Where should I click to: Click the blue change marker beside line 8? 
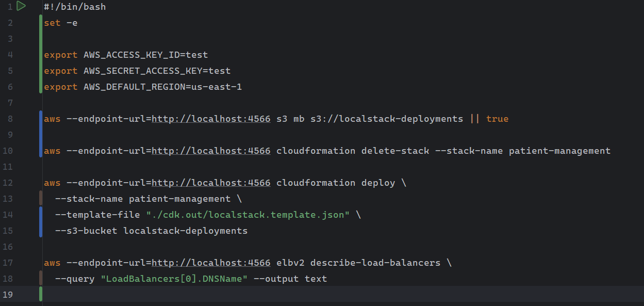click(x=41, y=119)
